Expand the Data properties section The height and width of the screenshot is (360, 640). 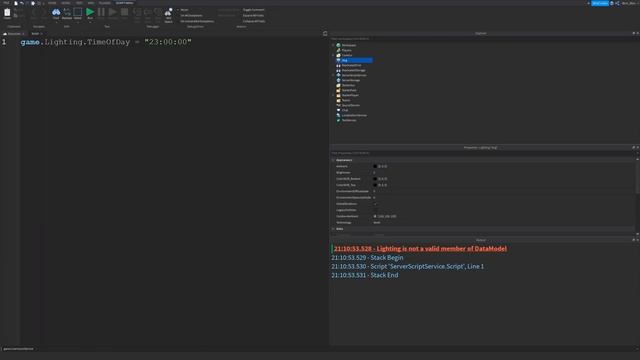(x=333, y=229)
